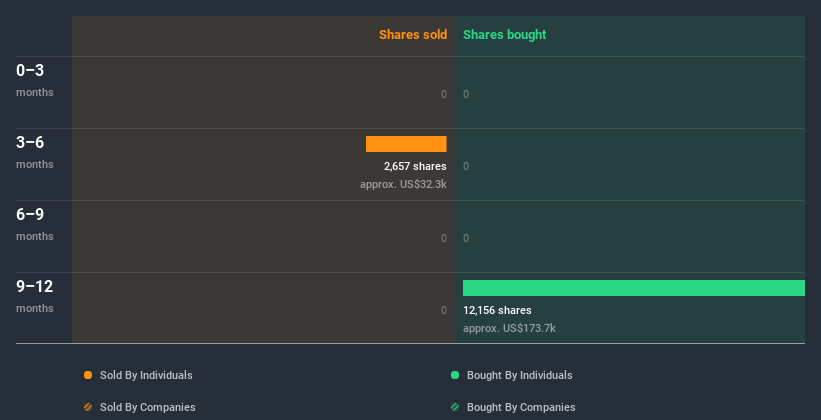Click the 0 shares sold in 0–3 months

pos(444,94)
